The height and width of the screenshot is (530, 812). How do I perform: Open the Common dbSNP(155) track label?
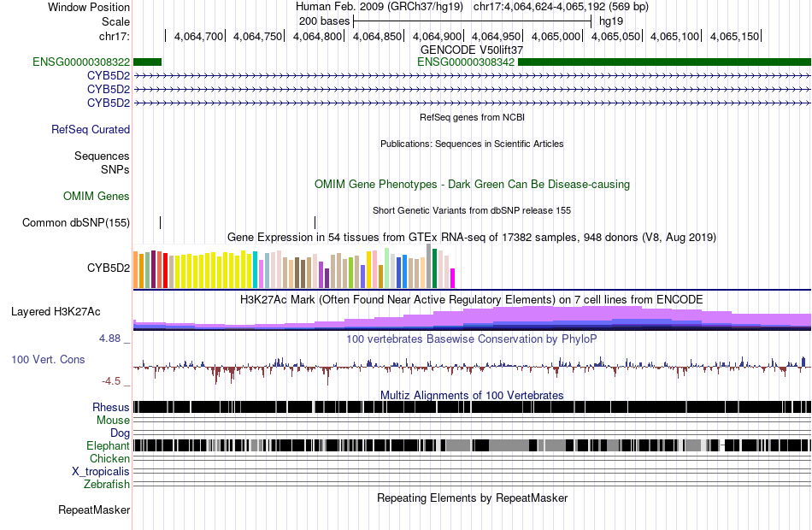(76, 223)
